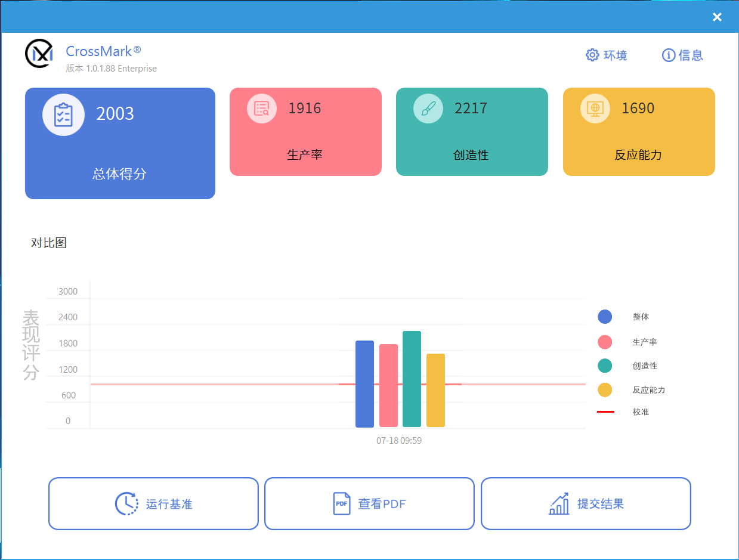Close the CrossMark window
This screenshot has width=739, height=560.
tap(717, 17)
